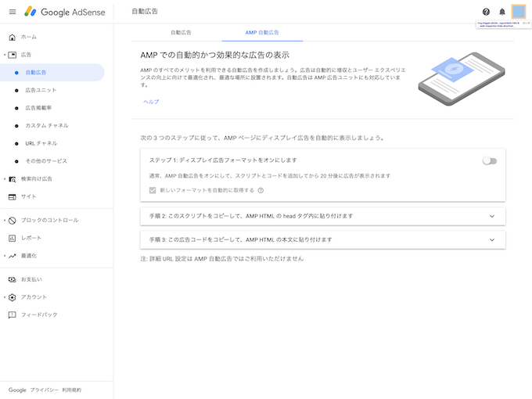Expand the 検索向け広告 sidebar group
The height and width of the screenshot is (399, 532).
[x=4, y=179]
